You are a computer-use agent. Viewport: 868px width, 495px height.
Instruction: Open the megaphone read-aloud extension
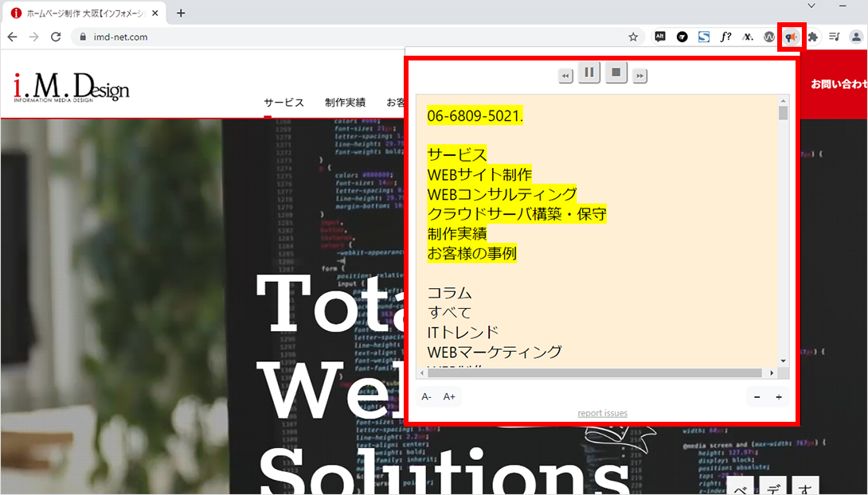click(x=791, y=37)
